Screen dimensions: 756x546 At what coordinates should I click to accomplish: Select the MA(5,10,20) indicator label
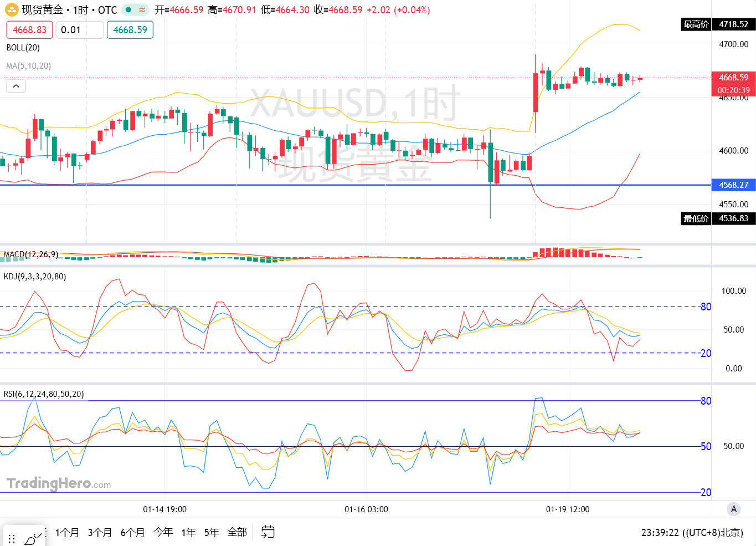[29, 66]
